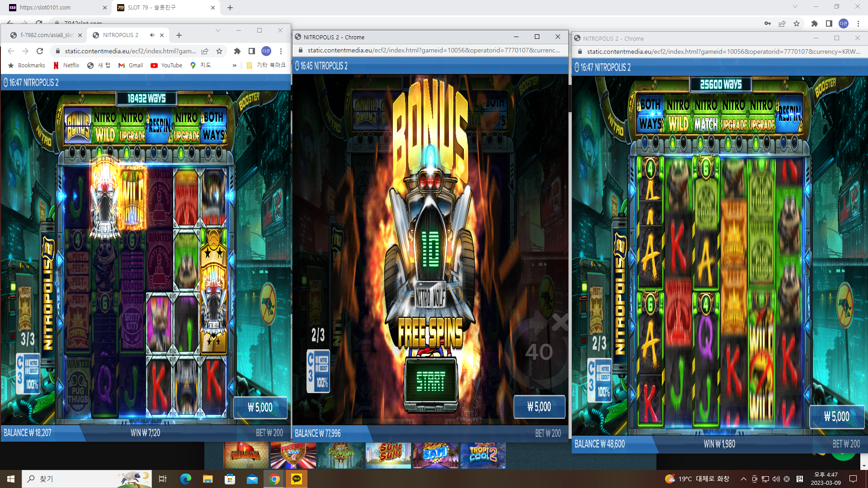Open the Booster in the left game
Viewport: 868px width, 488px height.
(x=250, y=102)
